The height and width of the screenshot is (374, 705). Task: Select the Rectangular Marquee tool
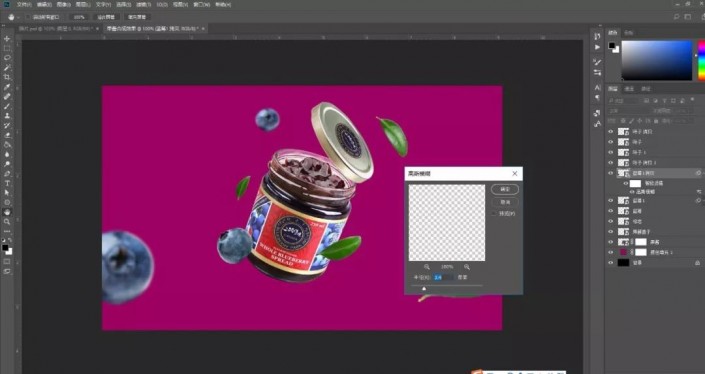7,48
